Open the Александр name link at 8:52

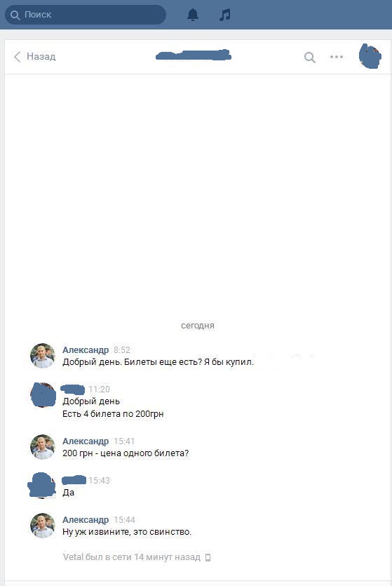(x=86, y=350)
